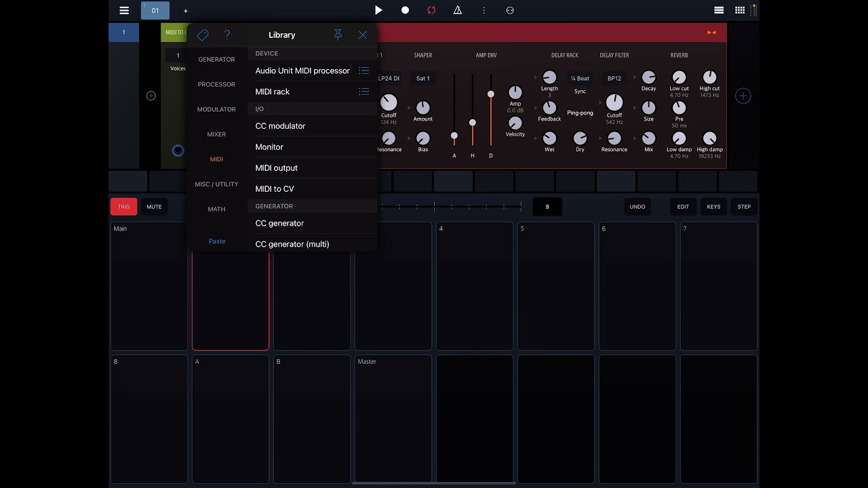Select the PROCESSOR category
This screenshot has height=488, width=868.
216,85
